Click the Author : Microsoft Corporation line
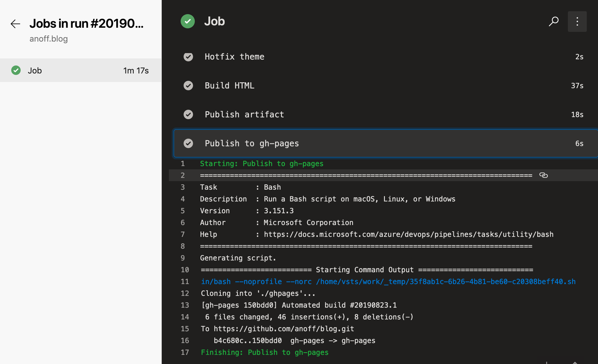The image size is (598, 364). click(x=277, y=222)
